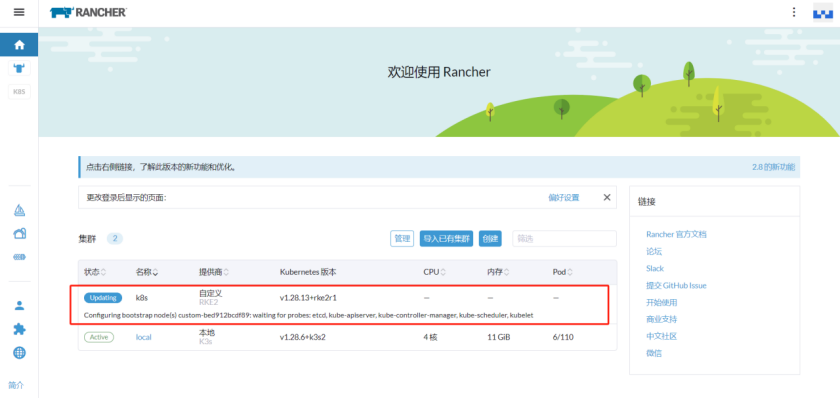The width and height of the screenshot is (840, 398).
Task: Click the 创建 cluster button
Action: coord(490,239)
